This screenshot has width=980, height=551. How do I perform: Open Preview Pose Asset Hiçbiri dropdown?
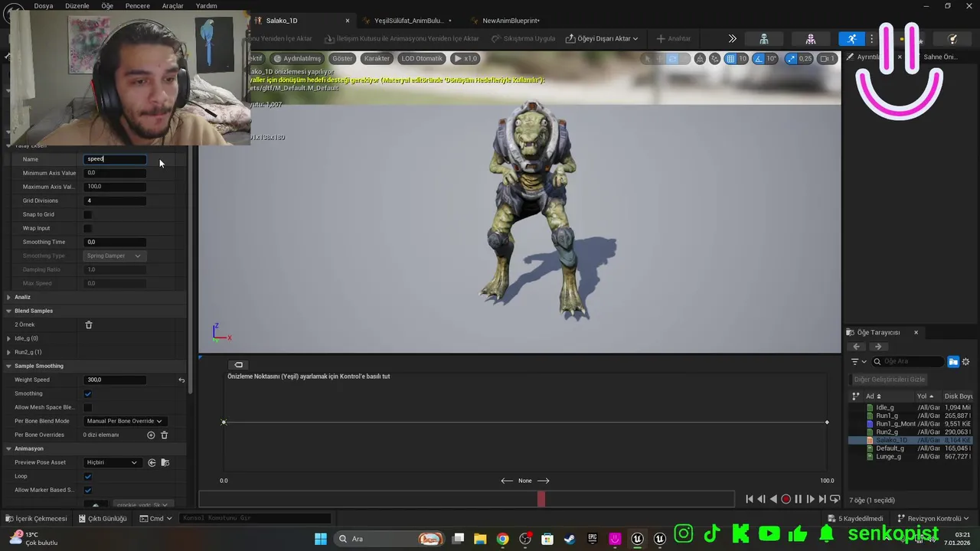[112, 462]
